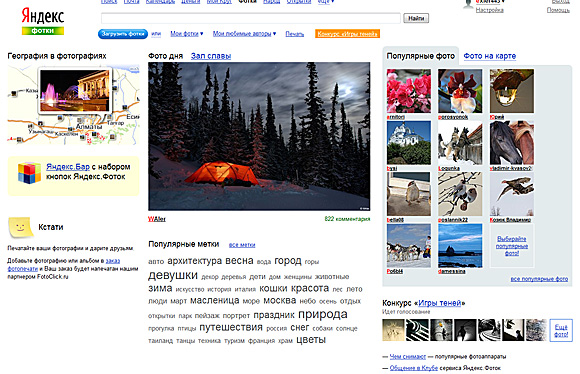Open the tent in snowy forest photo
The height and width of the screenshot is (374, 580).
coord(259,136)
